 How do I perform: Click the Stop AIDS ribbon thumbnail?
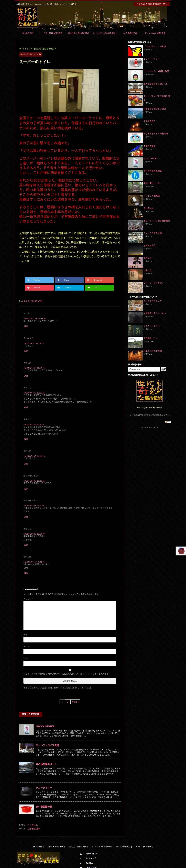click(x=135, y=63)
